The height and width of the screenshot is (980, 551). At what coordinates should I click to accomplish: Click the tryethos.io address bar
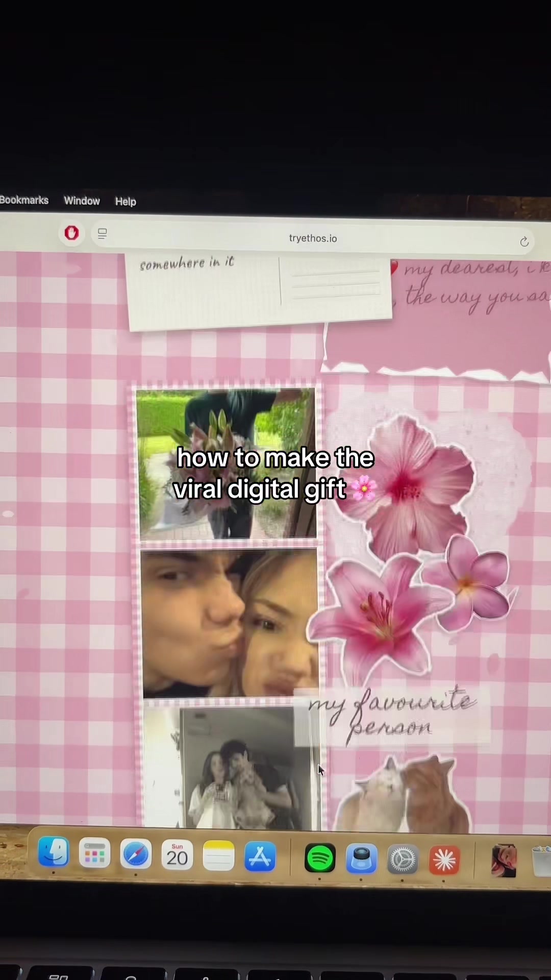coord(312,238)
